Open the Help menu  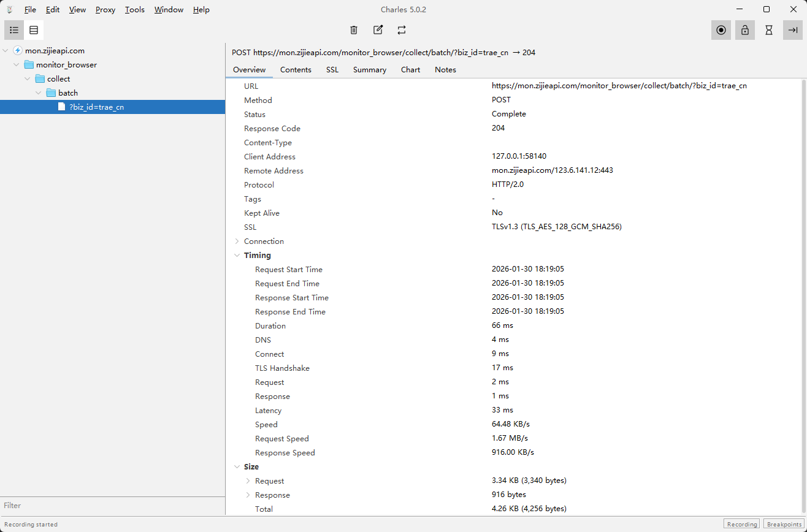click(x=201, y=10)
